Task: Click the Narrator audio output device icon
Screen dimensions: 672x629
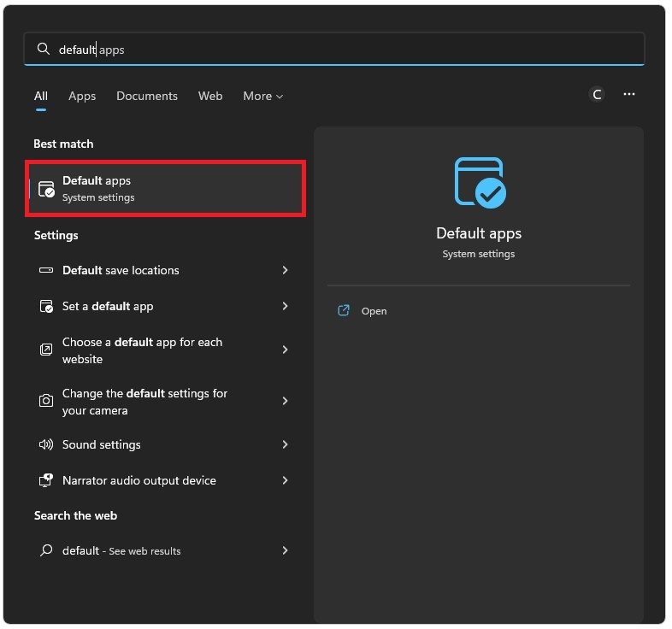Action: [x=46, y=480]
